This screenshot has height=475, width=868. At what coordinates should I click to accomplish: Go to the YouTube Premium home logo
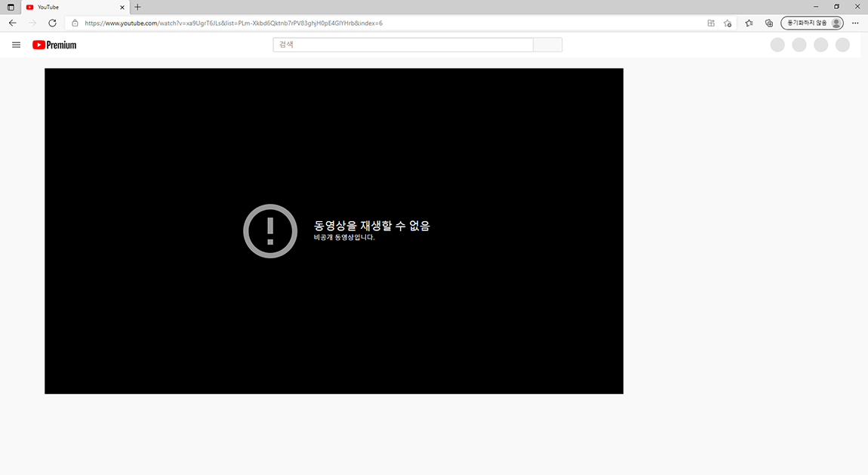pyautogui.click(x=54, y=45)
